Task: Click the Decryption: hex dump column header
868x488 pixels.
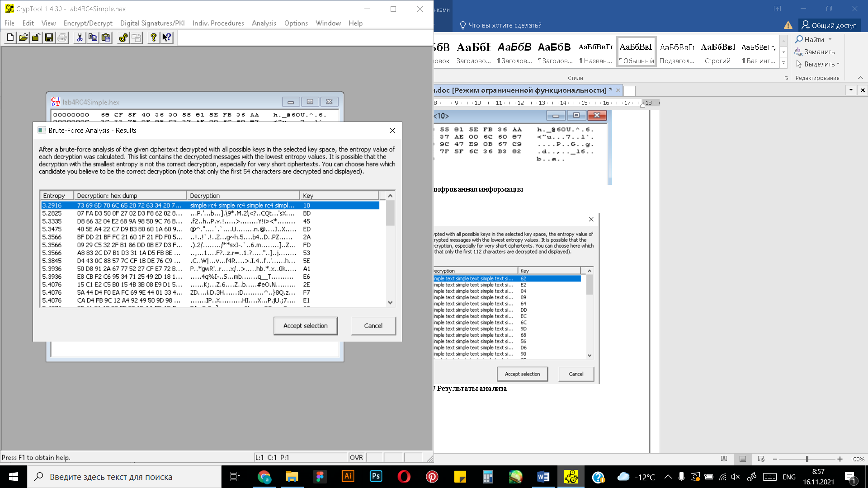Action: [x=130, y=196]
